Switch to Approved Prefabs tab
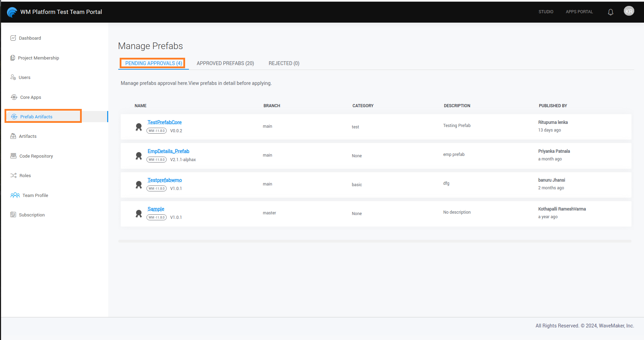This screenshot has width=644, height=340. (225, 63)
